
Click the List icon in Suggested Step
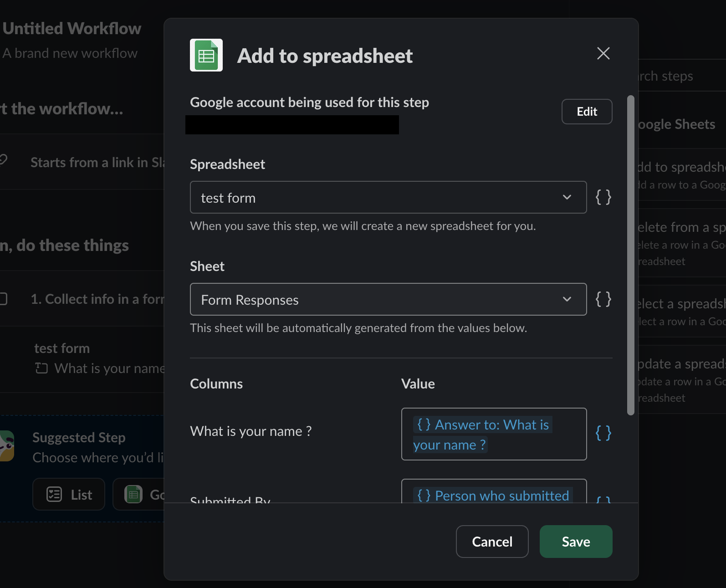pos(54,494)
